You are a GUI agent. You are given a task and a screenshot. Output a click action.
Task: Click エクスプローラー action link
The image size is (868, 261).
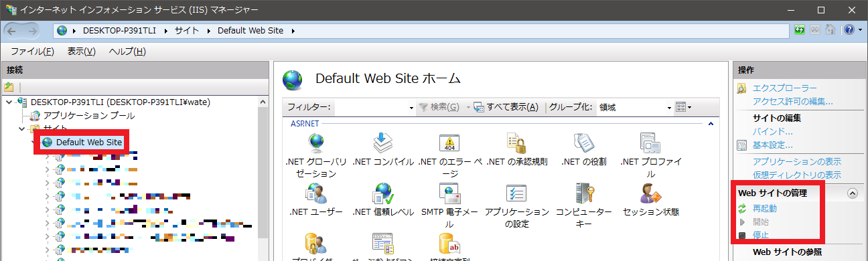[x=784, y=88]
